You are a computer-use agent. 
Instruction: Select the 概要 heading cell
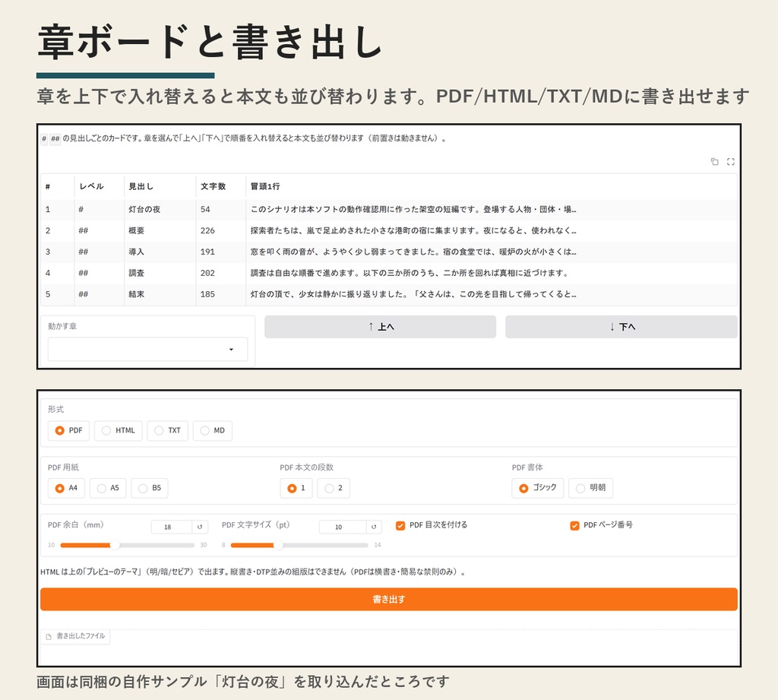coord(160,231)
